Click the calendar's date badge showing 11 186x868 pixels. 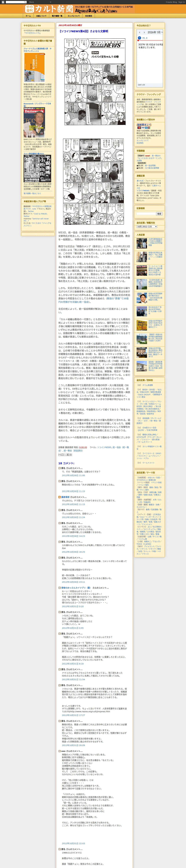[139, 38]
